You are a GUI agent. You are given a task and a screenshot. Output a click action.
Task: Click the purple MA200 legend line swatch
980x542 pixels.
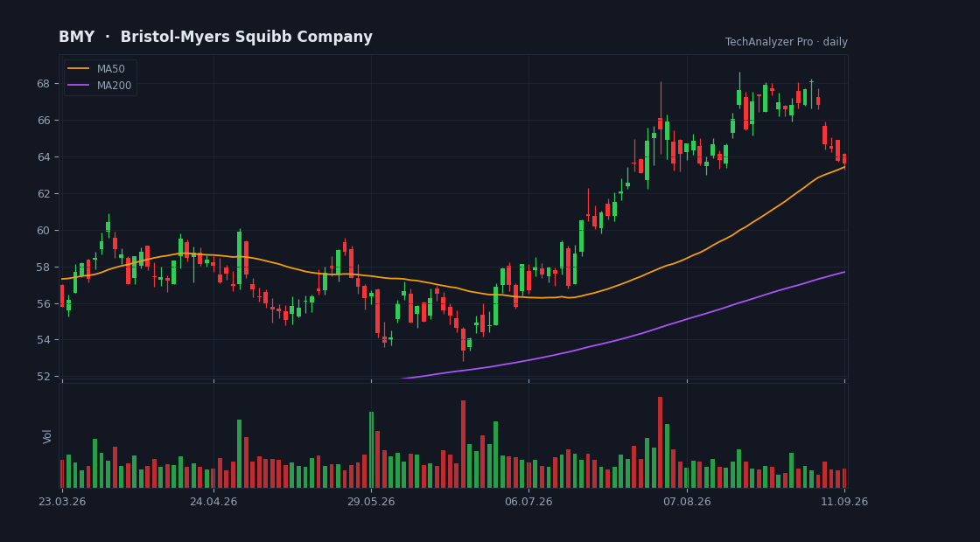(x=78, y=86)
